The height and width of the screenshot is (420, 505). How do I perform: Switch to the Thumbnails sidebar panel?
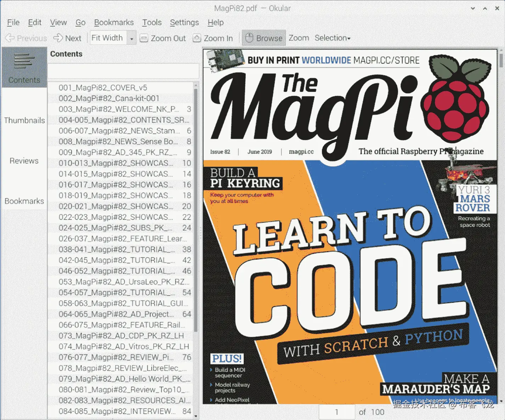pos(24,120)
